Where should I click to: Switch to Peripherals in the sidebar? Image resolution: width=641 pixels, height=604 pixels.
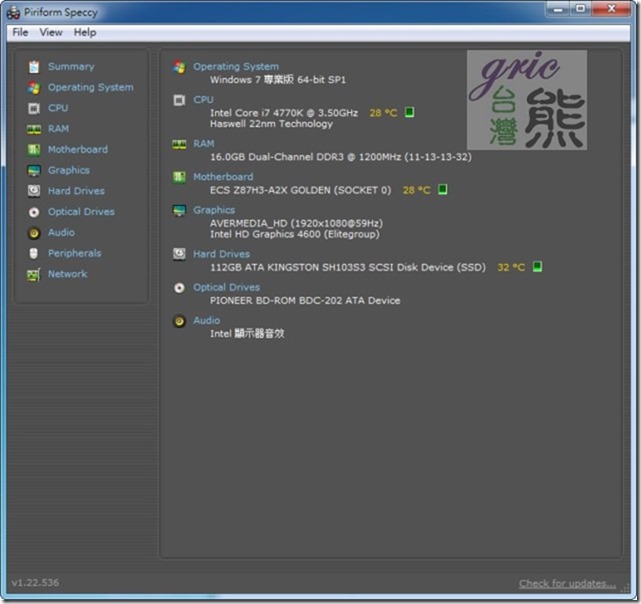[74, 254]
